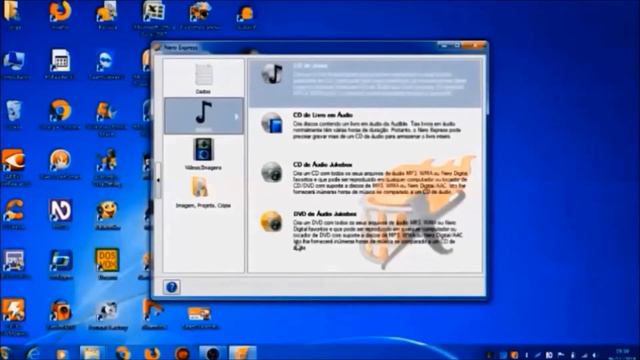Choose DVD de Áudio Jukebox
The image size is (640, 360).
365,230
